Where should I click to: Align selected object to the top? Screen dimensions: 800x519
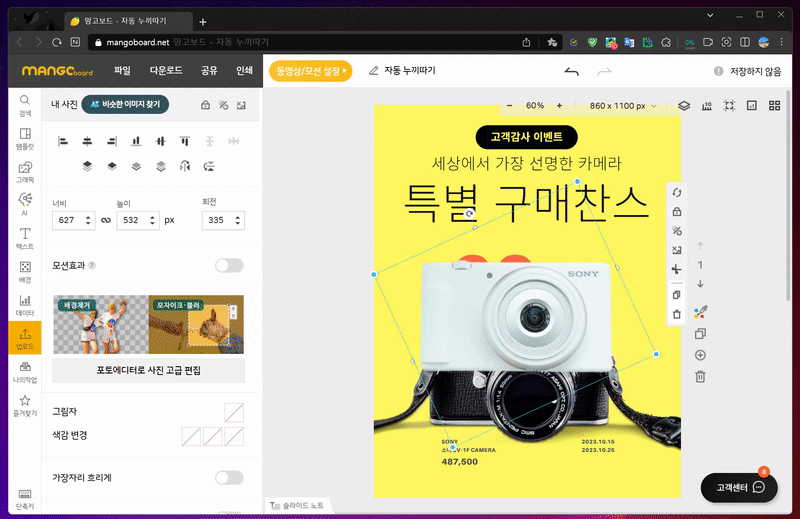[185, 141]
